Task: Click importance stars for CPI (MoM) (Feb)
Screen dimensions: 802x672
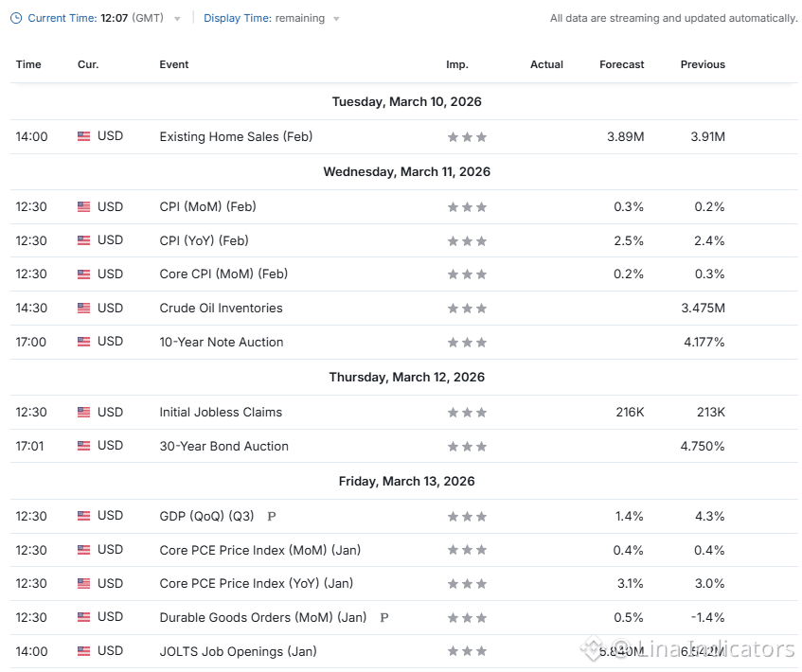Action: click(467, 207)
